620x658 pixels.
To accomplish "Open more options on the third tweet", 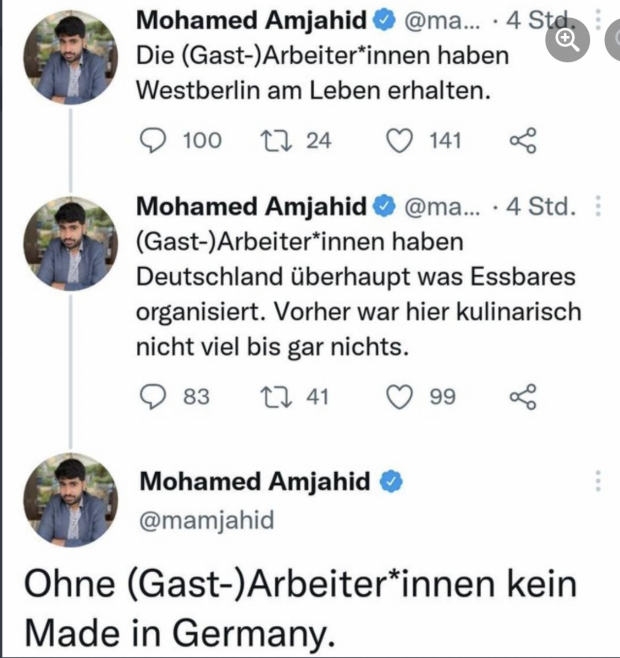I will click(598, 479).
